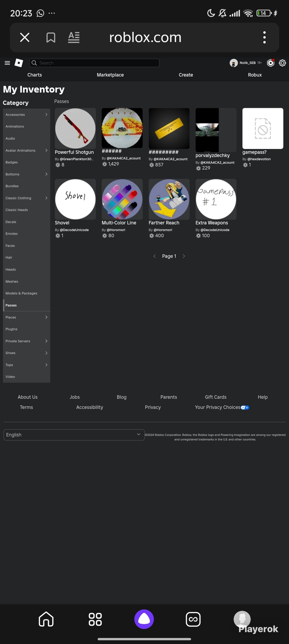Viewport: 289px width, 644px height.
Task: Enable the reader mode text icon
Action: click(x=74, y=38)
